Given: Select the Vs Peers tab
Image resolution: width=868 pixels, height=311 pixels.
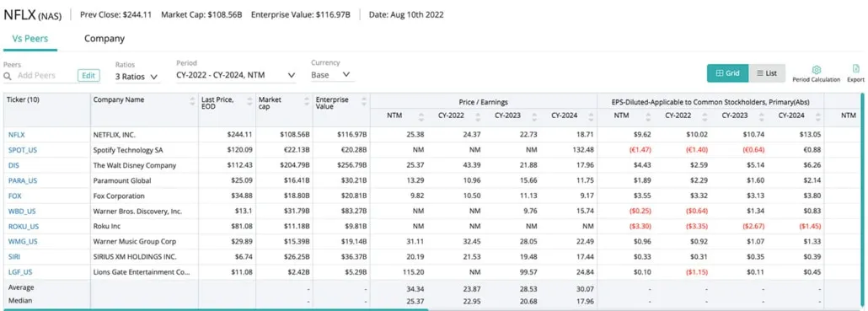Looking at the screenshot, I should point(29,39).
